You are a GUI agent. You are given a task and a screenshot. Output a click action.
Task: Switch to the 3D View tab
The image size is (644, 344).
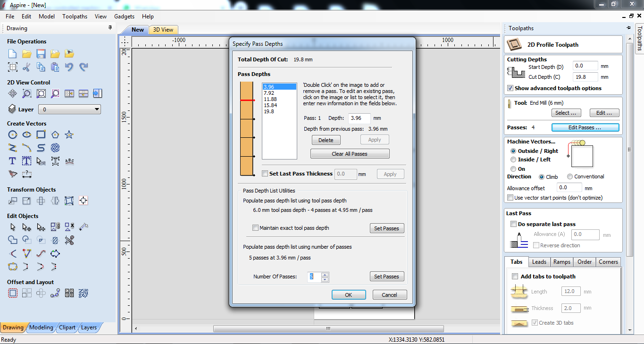[x=163, y=30]
